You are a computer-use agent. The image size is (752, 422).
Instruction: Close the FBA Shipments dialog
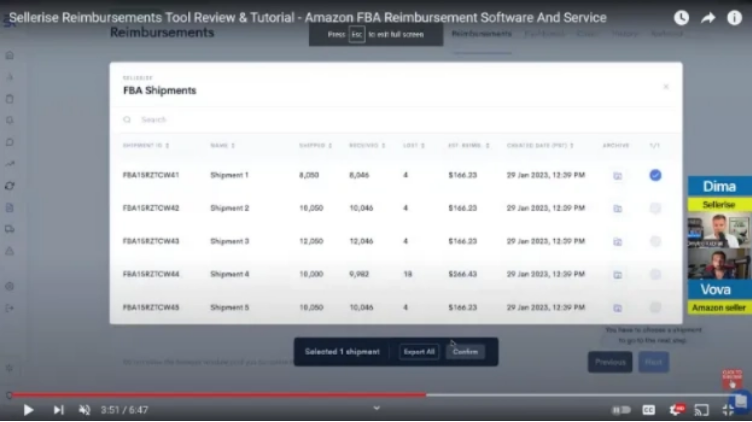666,87
